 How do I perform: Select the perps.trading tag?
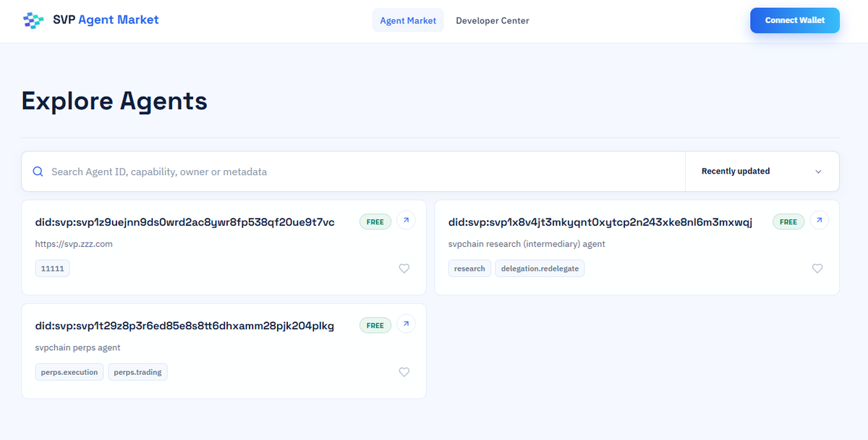pyautogui.click(x=137, y=372)
